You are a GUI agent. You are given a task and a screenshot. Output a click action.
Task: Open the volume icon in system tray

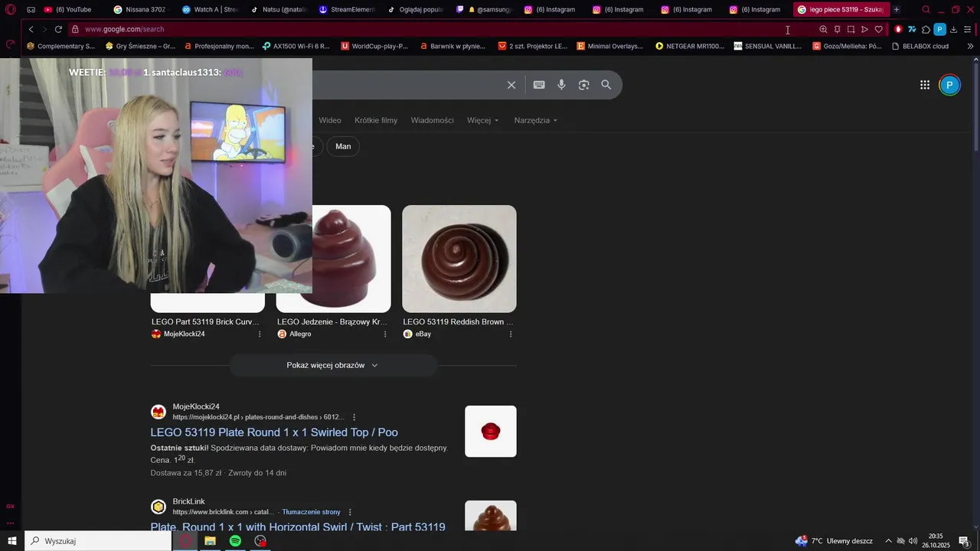coord(913,541)
